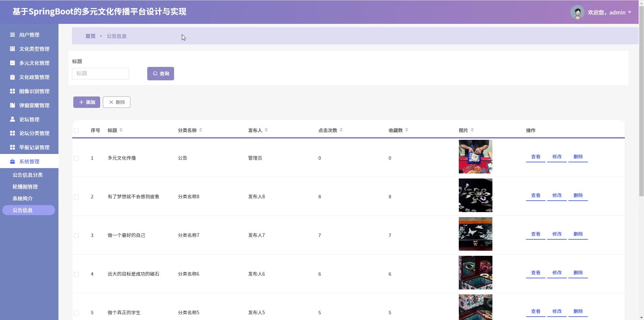Select the checkbox for row 做一个最好的自己
This screenshot has width=644, height=320.
pos(76,236)
